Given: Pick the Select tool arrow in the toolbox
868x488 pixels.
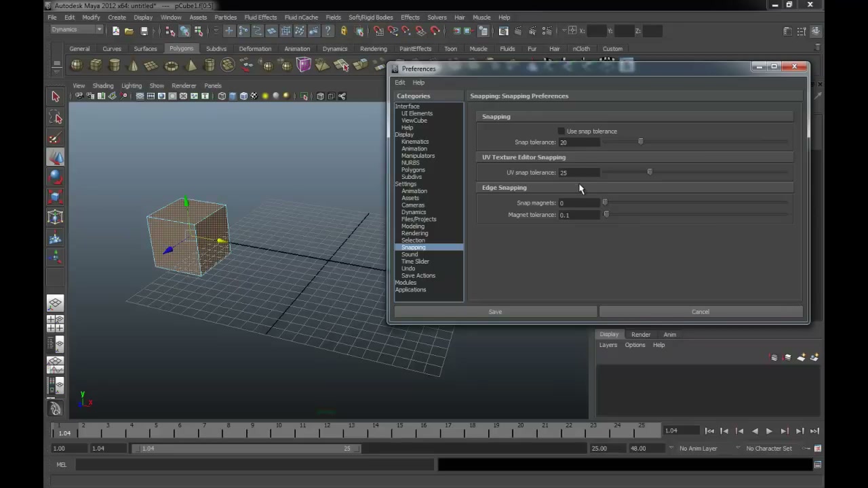Looking at the screenshot, I should coord(56,97).
